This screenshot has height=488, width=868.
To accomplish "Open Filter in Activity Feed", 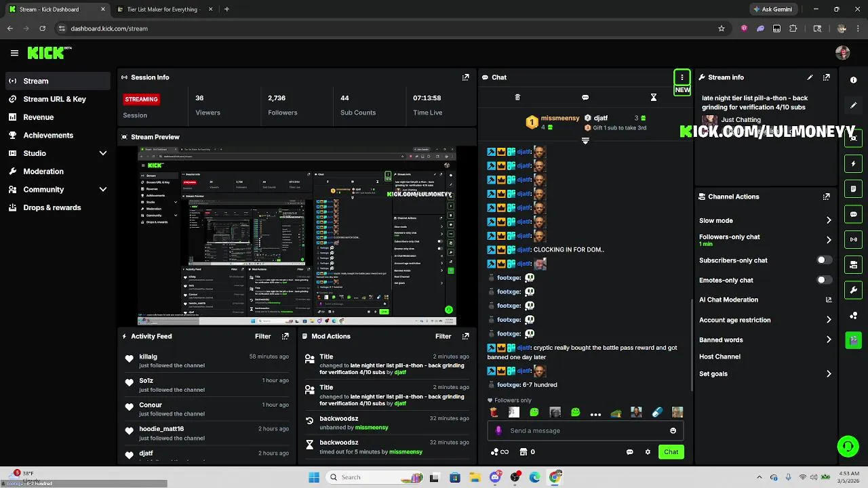I will click(x=262, y=336).
